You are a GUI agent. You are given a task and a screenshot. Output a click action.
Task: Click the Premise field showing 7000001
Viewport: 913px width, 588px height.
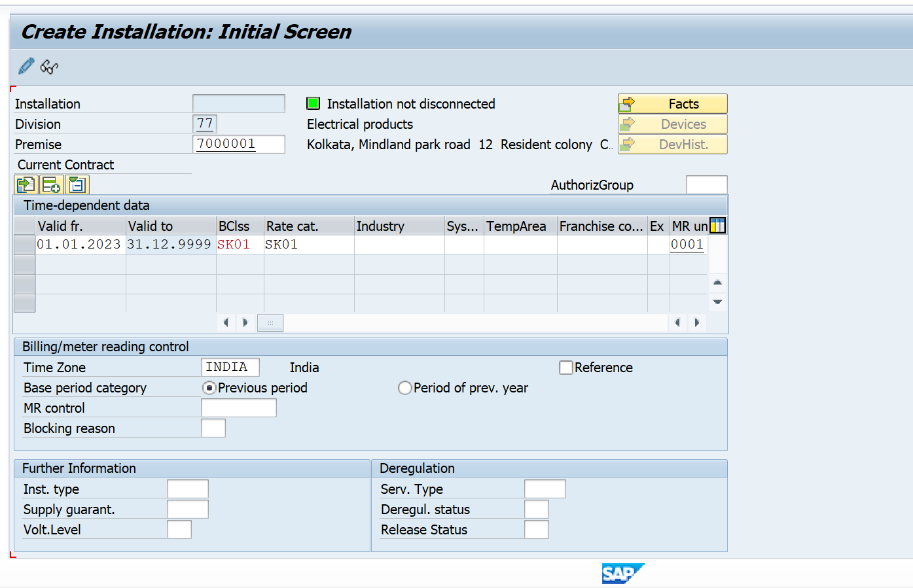point(239,145)
